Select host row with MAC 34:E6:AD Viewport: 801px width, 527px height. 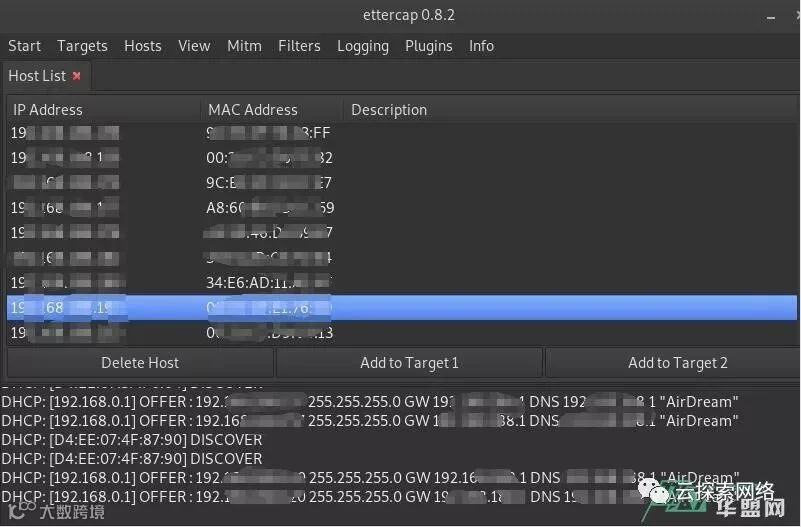(402, 282)
